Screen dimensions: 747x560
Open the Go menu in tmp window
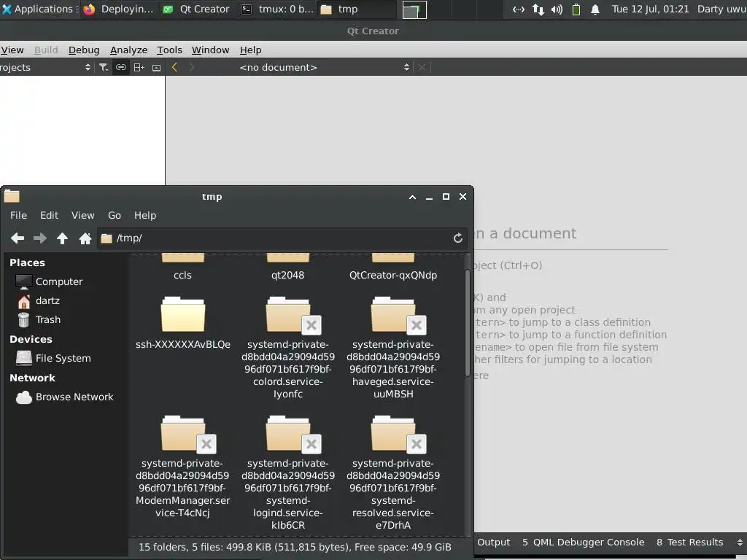pos(115,215)
